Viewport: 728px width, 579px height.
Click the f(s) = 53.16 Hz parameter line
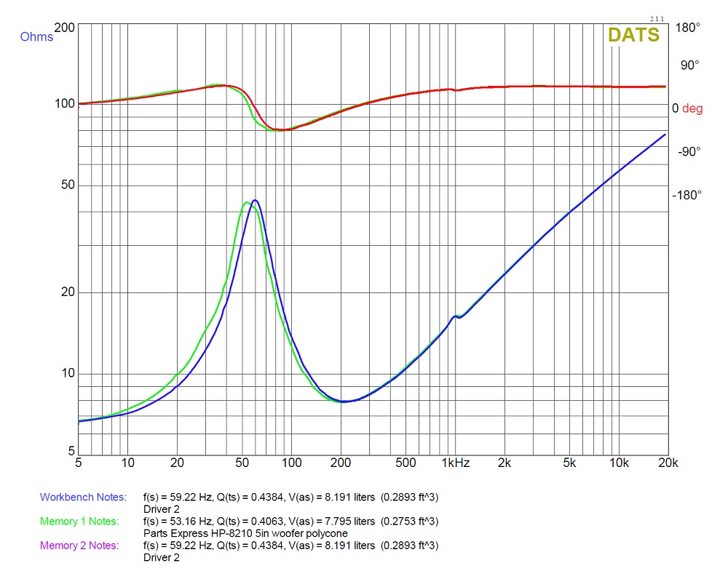click(x=290, y=521)
